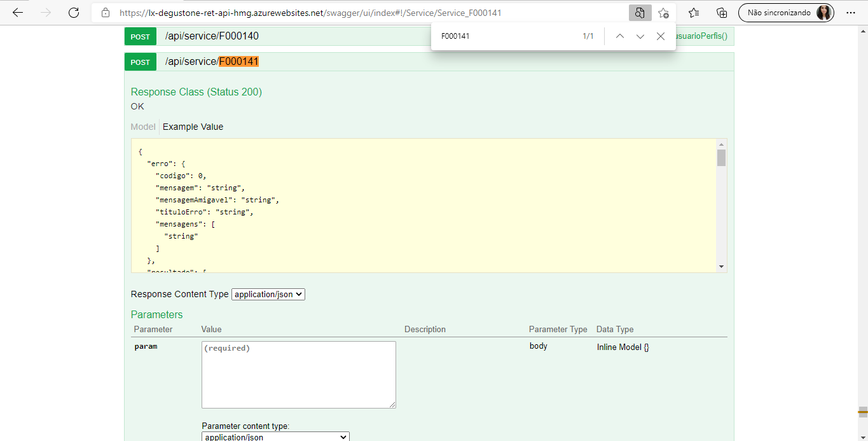This screenshot has width=868, height=441.
Task: Close the find-on-page bar
Action: 661,36
